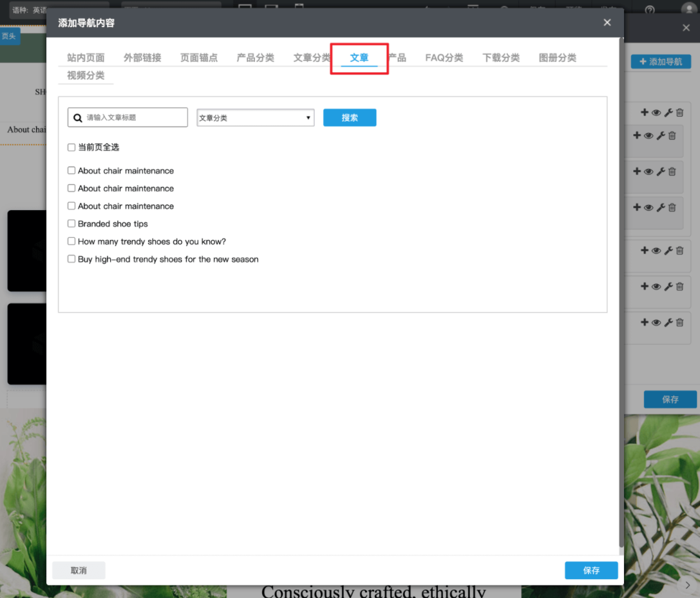Click the trash icon on the bottommost navigation item

point(679,322)
